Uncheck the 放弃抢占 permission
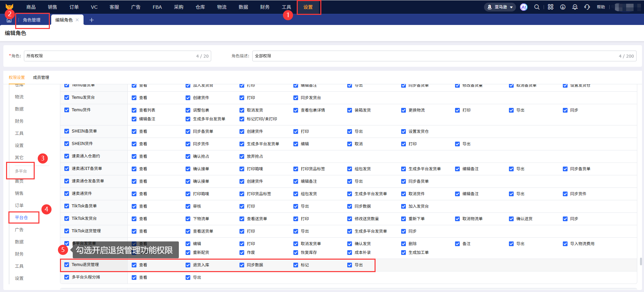 point(242,156)
